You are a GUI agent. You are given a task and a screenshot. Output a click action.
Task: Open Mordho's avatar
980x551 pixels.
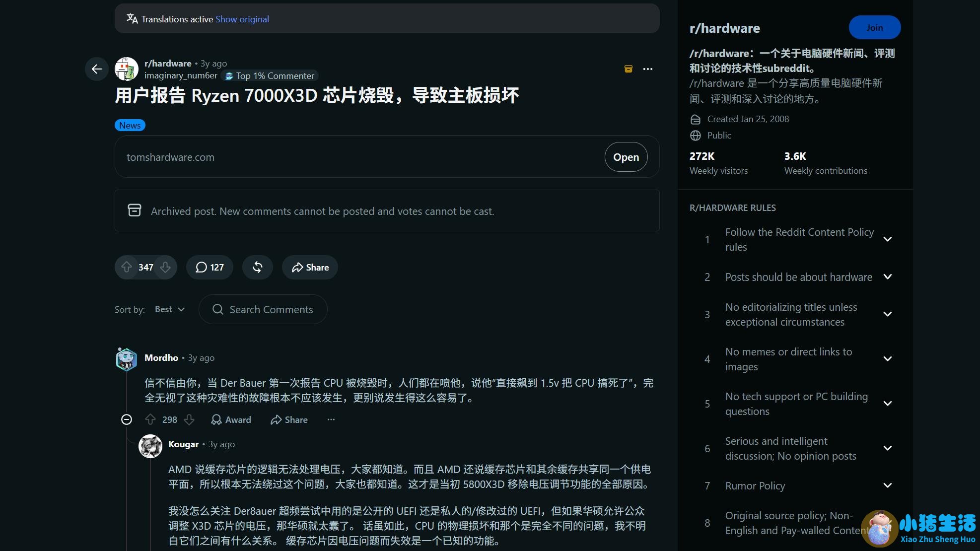(x=127, y=359)
